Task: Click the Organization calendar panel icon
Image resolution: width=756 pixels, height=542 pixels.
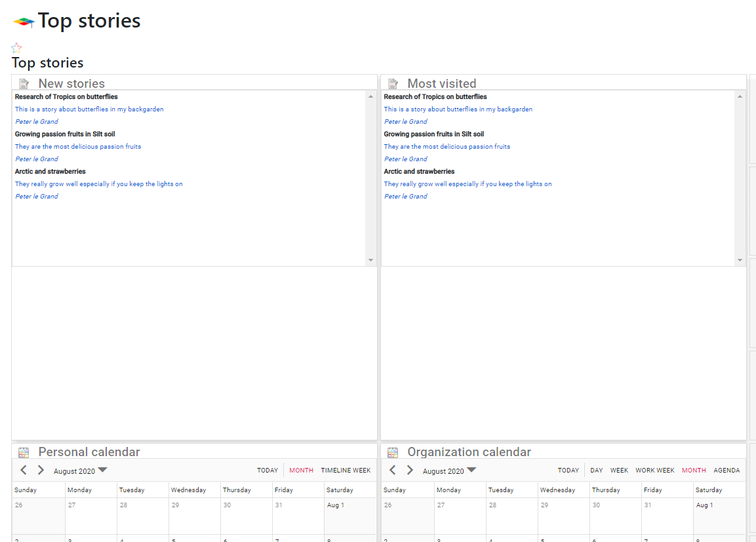Action: [393, 452]
